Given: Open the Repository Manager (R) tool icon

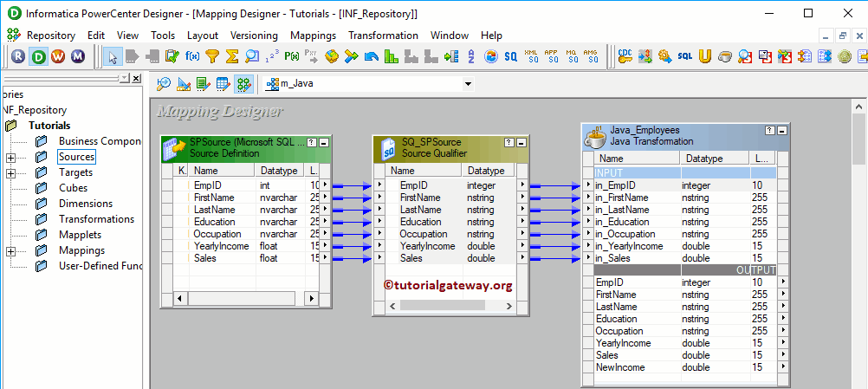Looking at the screenshot, I should click(18, 56).
